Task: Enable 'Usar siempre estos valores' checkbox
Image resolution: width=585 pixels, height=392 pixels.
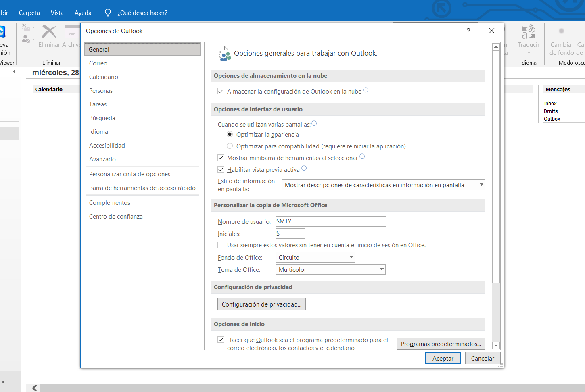Action: click(221, 245)
